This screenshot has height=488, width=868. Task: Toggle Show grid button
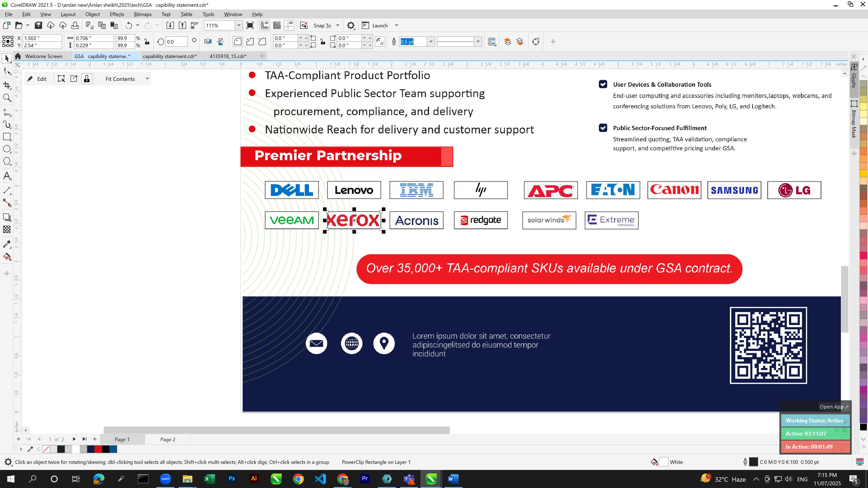point(277,25)
